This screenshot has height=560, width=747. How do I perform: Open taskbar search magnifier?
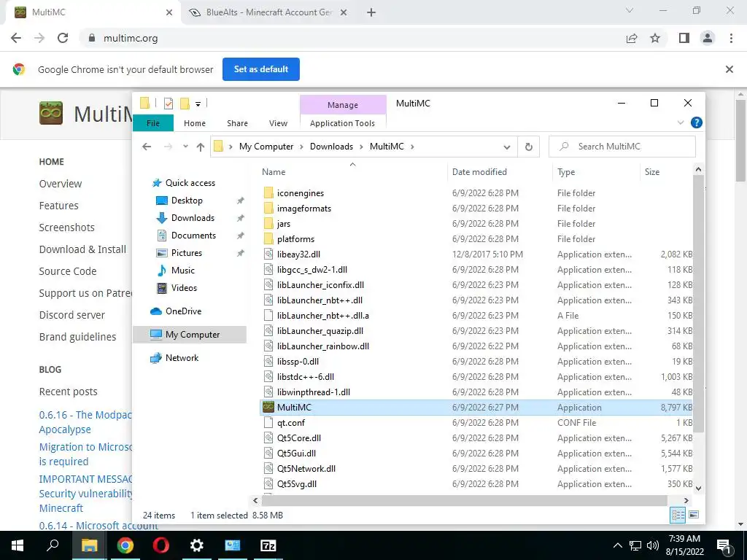point(53,545)
